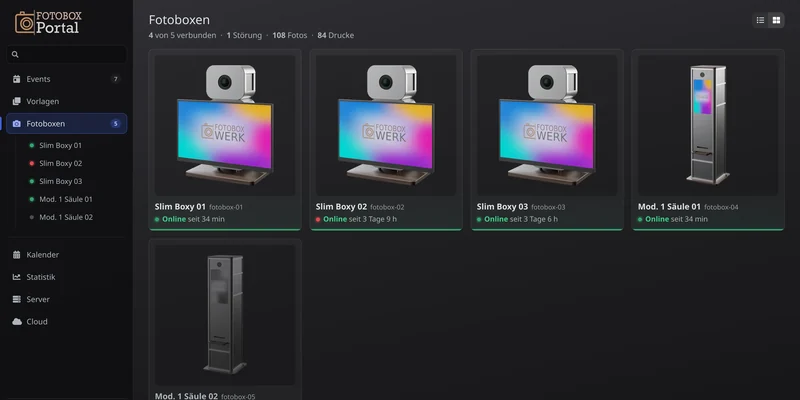Click 'seit 3 Tage 6 h' status text
800x400 pixels.
[x=534, y=219]
